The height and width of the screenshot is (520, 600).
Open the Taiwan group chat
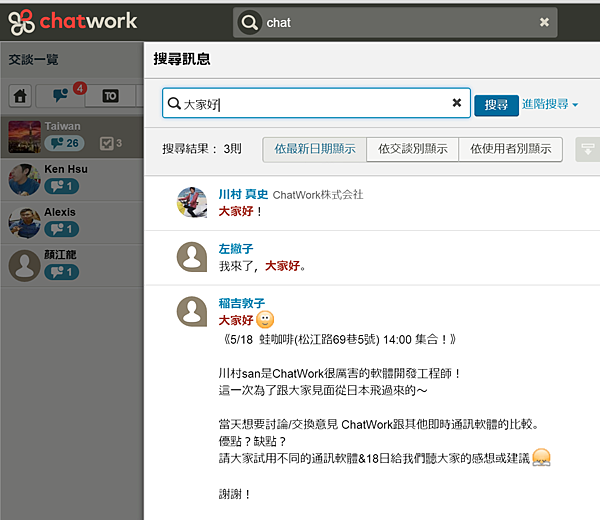click(x=72, y=137)
